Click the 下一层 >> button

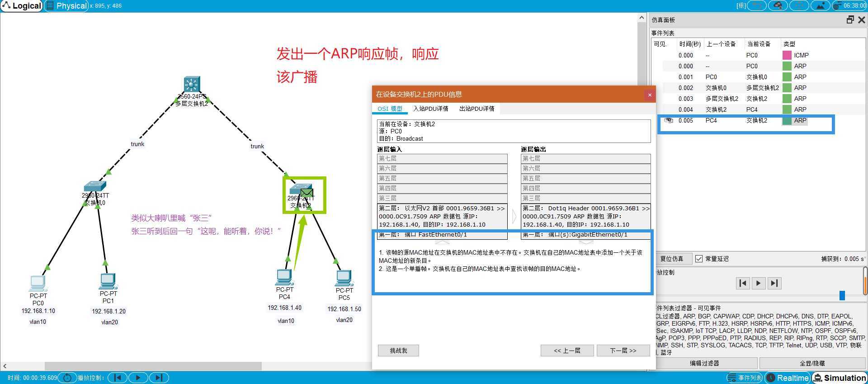click(x=623, y=351)
